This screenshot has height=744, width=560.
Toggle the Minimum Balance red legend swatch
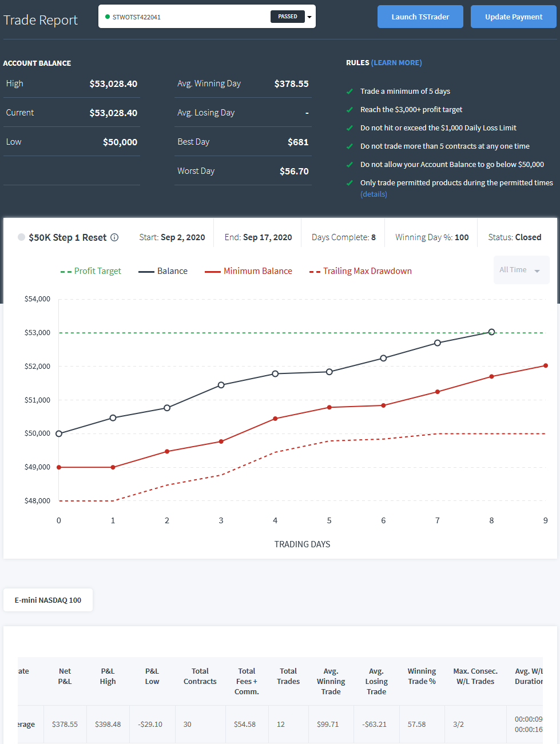(x=213, y=272)
